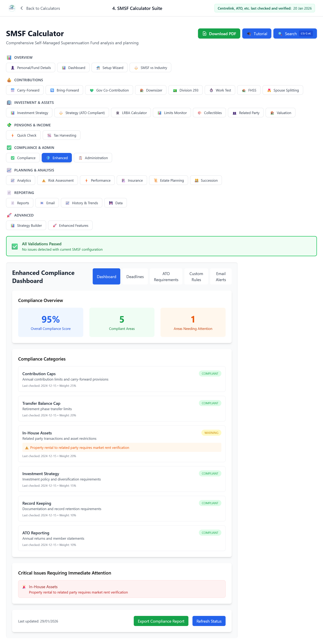The height and width of the screenshot is (644, 323).
Task: Click the Search magnifier icon
Action: (x=280, y=34)
